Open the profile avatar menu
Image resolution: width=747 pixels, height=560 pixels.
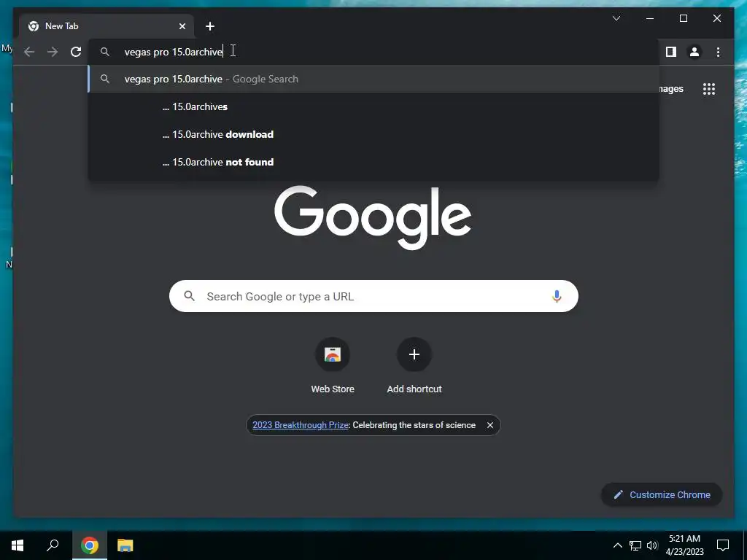pos(694,52)
